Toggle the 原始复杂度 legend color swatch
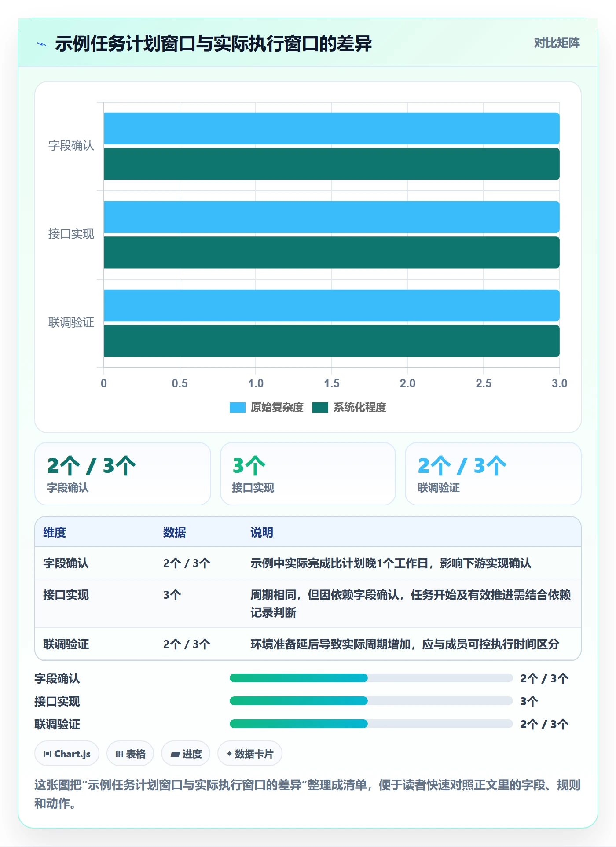This screenshot has height=847, width=616. (x=237, y=408)
